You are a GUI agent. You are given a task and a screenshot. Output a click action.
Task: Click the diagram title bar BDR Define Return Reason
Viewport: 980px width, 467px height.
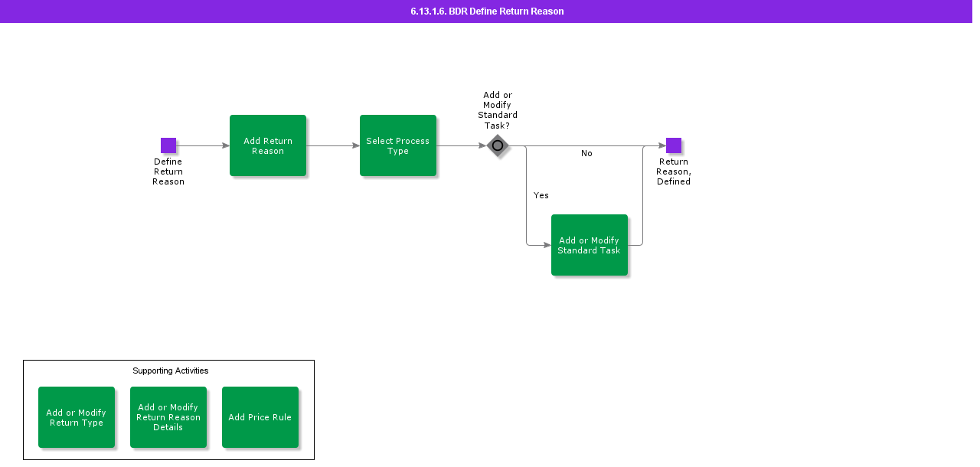[x=487, y=11]
